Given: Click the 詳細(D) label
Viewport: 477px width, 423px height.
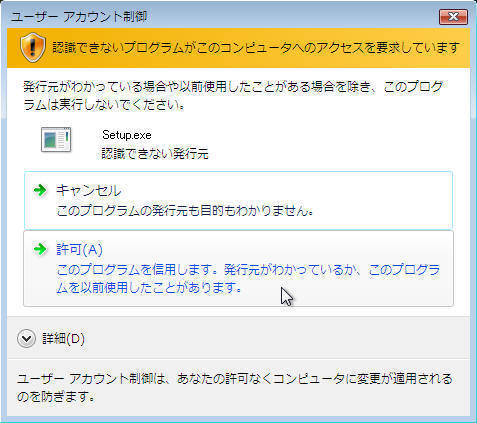Looking at the screenshot, I should (x=63, y=339).
